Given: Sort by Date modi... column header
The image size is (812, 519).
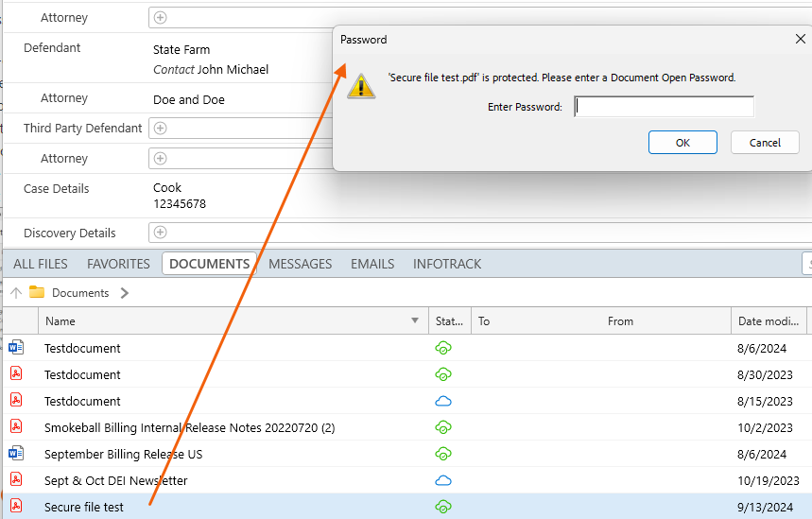Looking at the screenshot, I should coord(769,321).
